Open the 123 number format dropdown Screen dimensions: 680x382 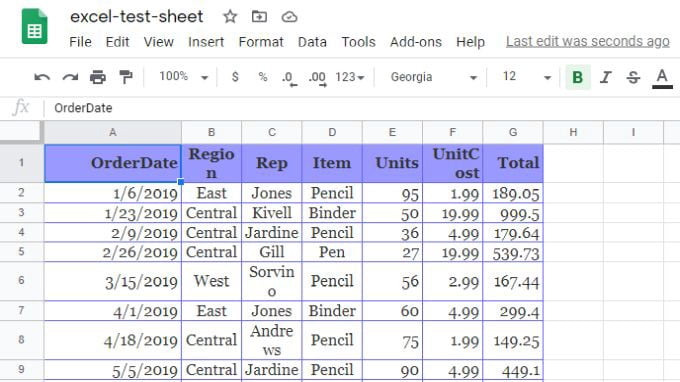click(x=350, y=77)
